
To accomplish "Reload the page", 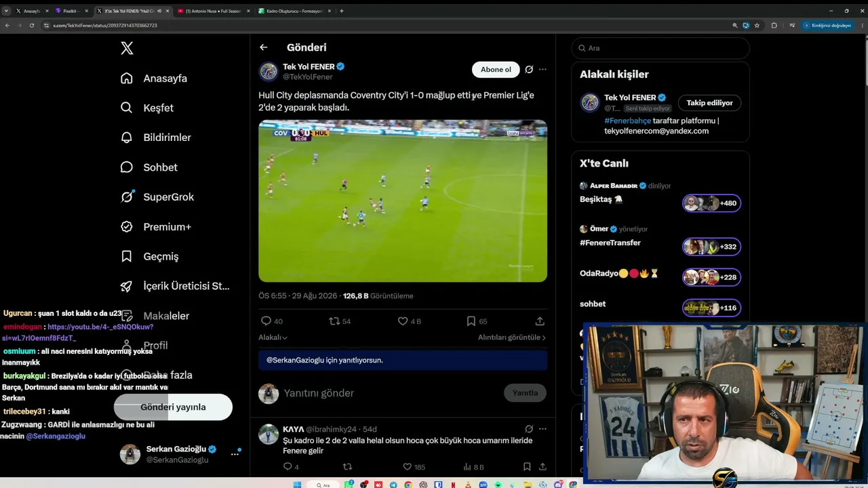I will (x=31, y=25).
